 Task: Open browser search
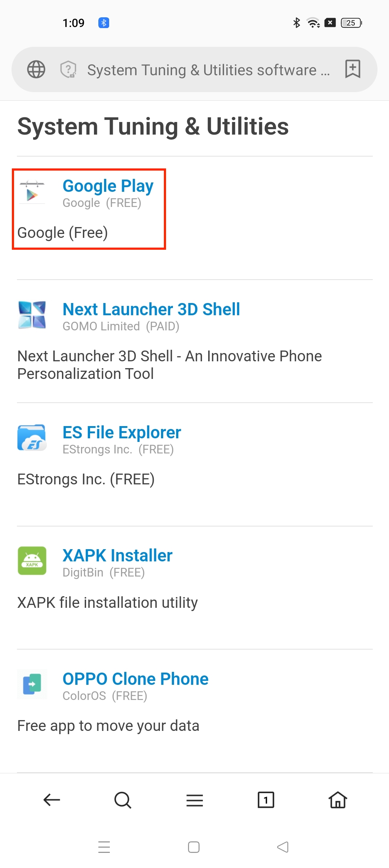click(x=122, y=800)
